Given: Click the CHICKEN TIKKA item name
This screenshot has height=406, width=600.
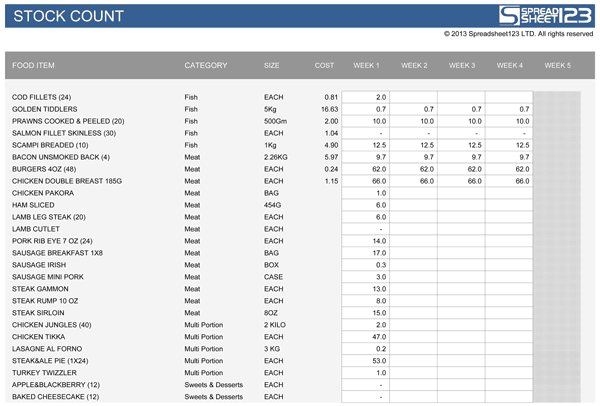Looking at the screenshot, I should (x=39, y=337).
